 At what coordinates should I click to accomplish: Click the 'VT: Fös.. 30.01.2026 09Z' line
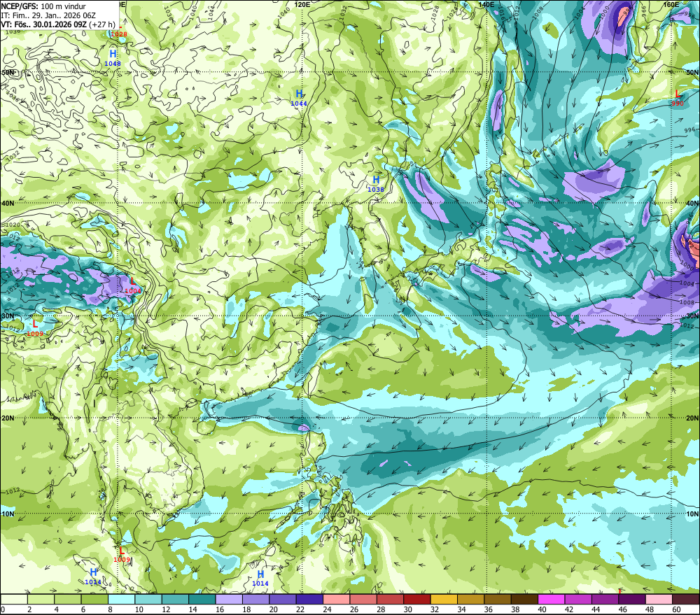click(43, 24)
